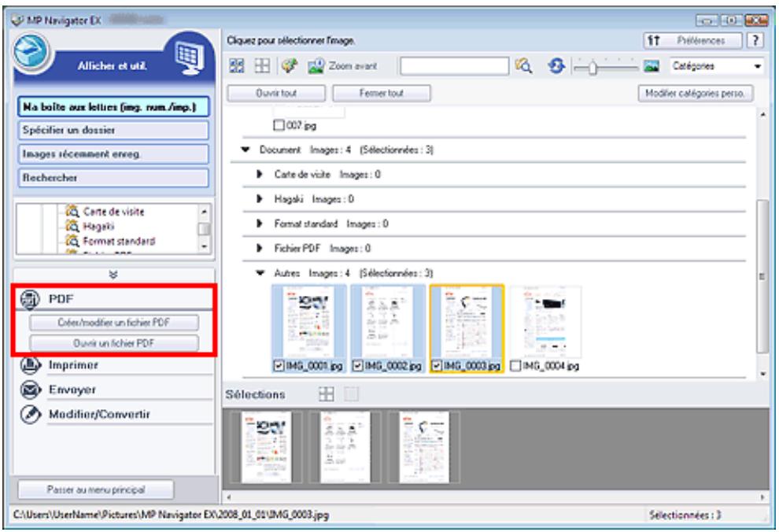779x532 pixels.
Task: Select Spécifier un dossier
Action: (x=113, y=130)
